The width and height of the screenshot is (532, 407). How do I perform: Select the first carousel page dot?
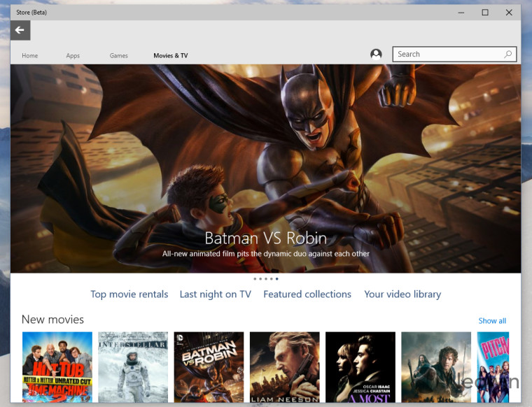pos(255,278)
